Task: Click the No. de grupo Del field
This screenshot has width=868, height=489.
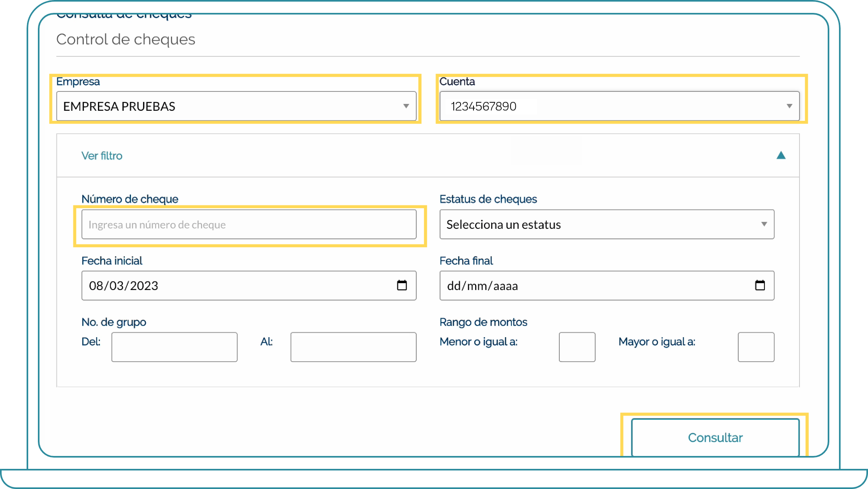Action: click(x=174, y=347)
